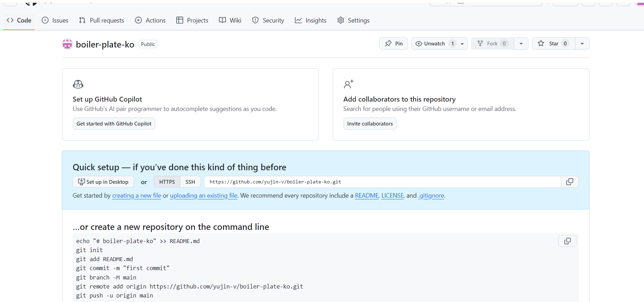Click Get started with GitHub Copilot

[114, 124]
